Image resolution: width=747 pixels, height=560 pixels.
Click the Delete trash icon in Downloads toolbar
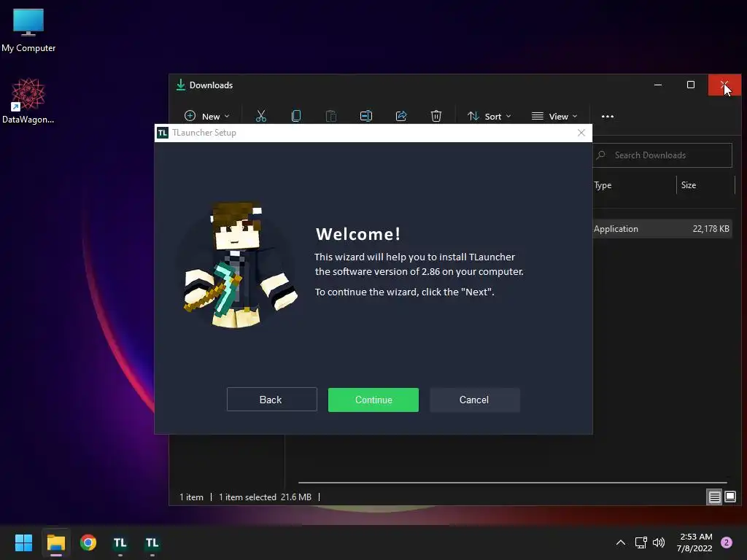point(436,116)
